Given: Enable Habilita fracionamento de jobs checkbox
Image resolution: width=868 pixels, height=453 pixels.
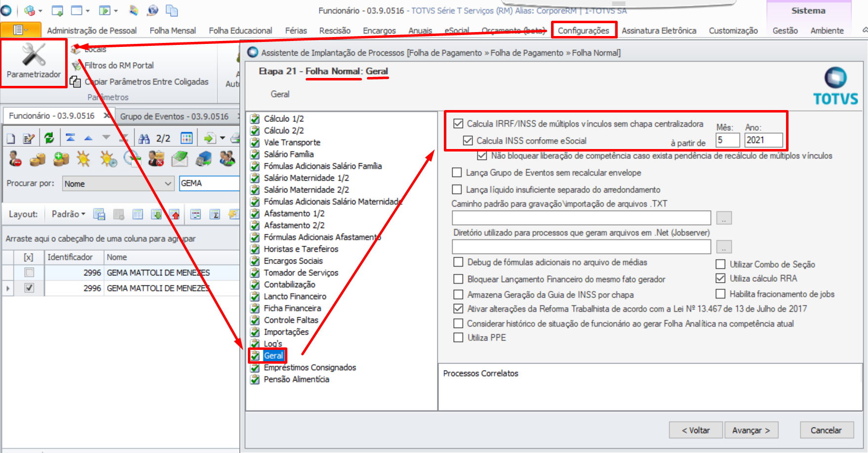Looking at the screenshot, I should tap(721, 294).
